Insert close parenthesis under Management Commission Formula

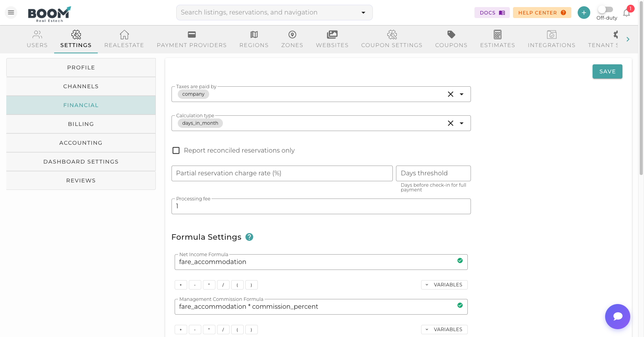pos(252,330)
